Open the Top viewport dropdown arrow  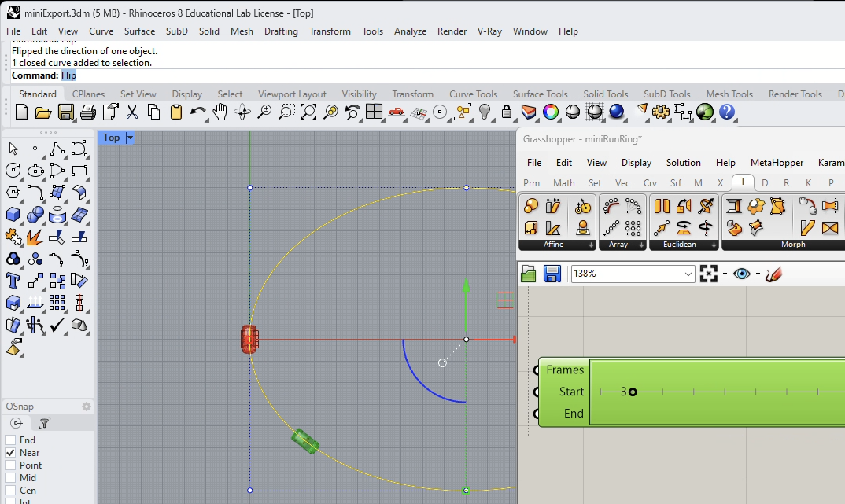[129, 138]
